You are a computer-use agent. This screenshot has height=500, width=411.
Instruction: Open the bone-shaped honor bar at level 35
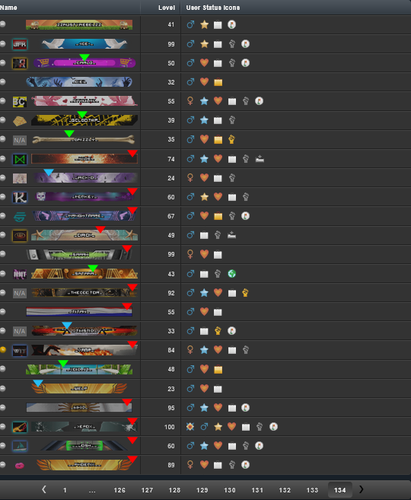pos(83,139)
